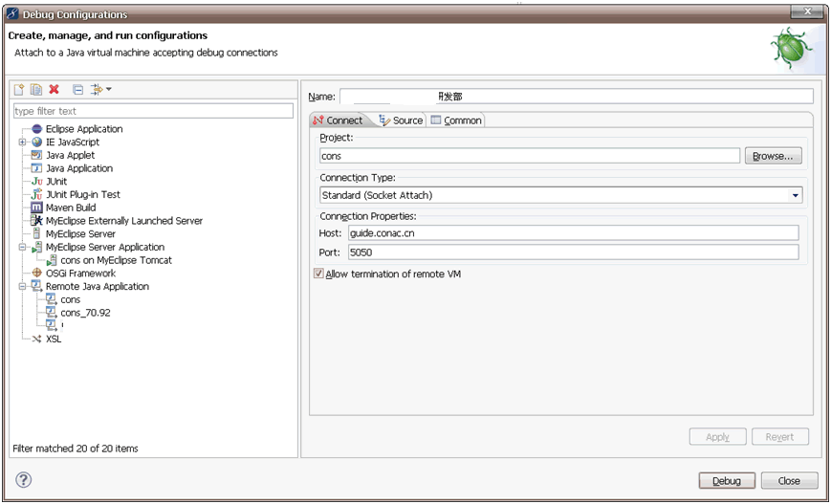This screenshot has height=504, width=831.
Task: Click the New launch configuration icon
Action: point(19,90)
